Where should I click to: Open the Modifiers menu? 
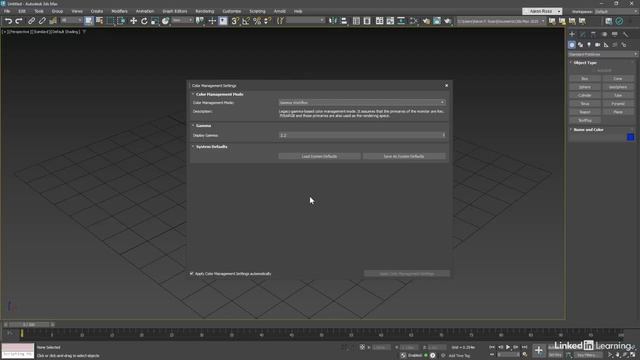pos(119,11)
